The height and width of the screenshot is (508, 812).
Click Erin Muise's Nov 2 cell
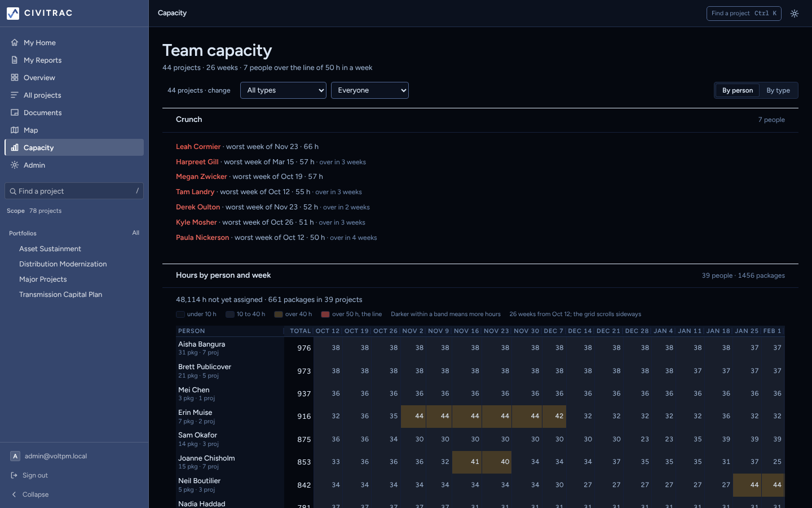(413, 417)
